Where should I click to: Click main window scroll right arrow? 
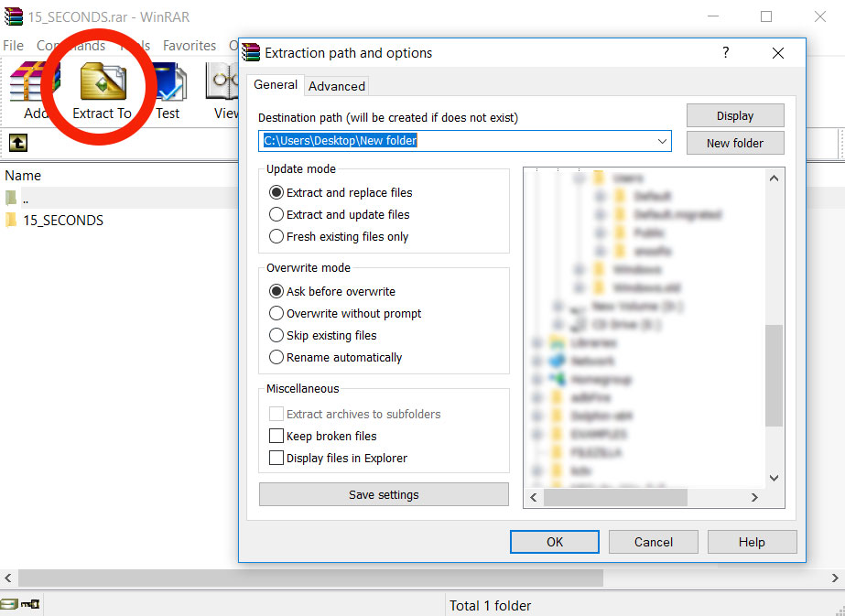(835, 578)
